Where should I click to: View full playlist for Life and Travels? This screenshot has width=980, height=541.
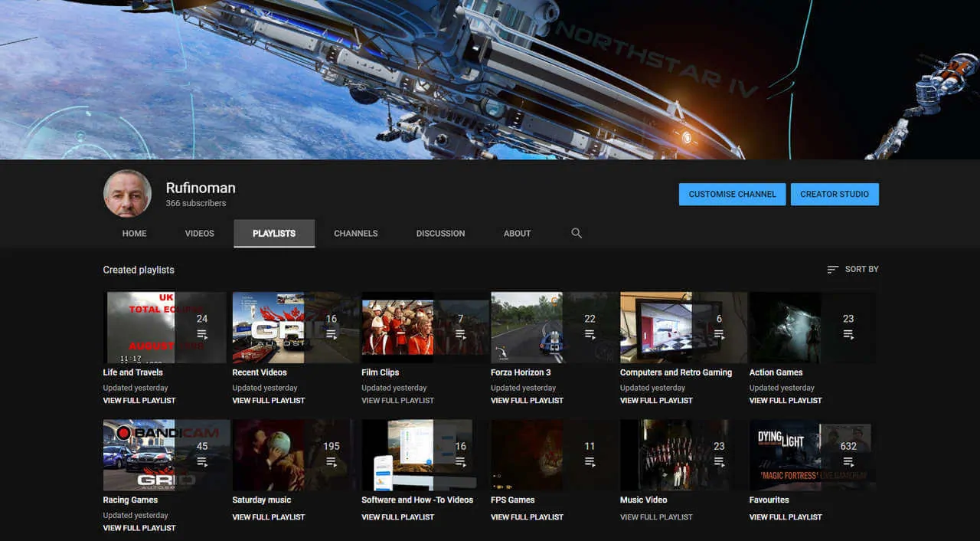[x=139, y=401]
